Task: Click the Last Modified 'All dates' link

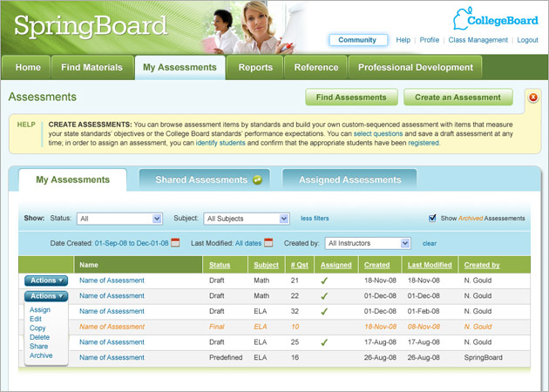Action: (248, 243)
